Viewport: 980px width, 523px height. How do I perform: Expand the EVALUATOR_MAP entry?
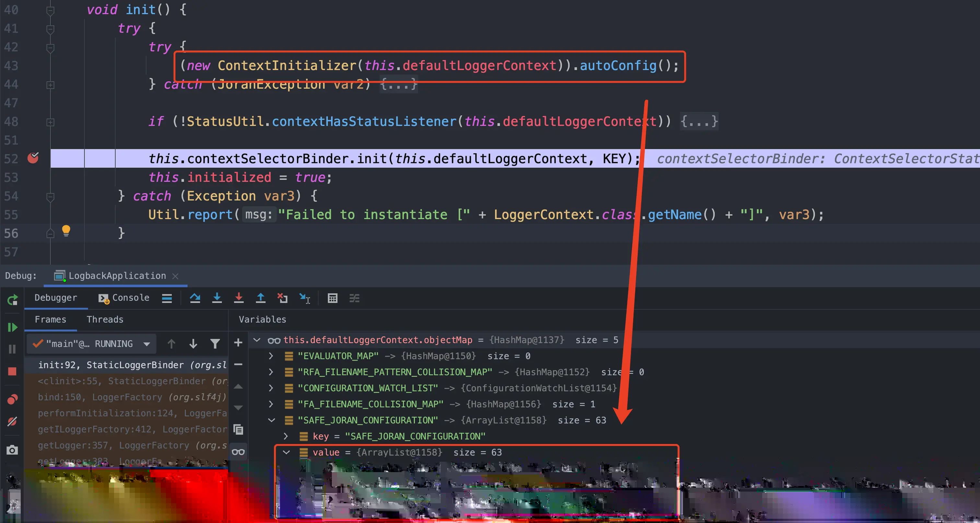click(271, 356)
